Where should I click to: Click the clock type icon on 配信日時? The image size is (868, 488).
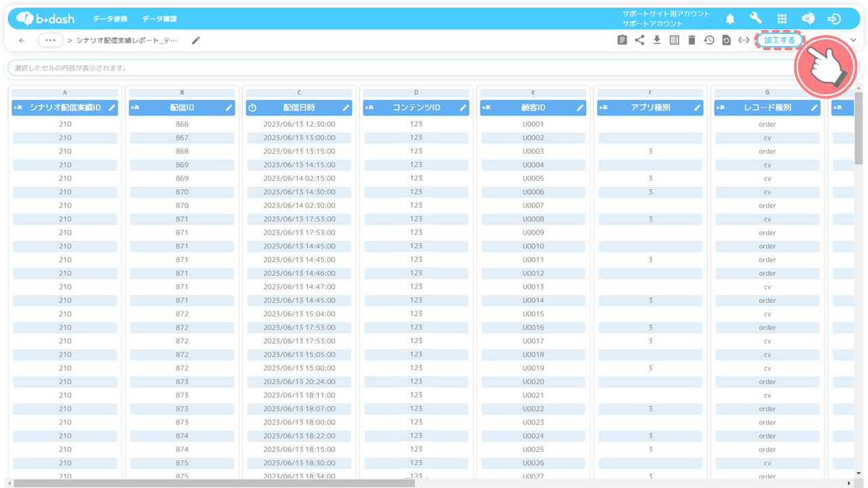click(252, 107)
